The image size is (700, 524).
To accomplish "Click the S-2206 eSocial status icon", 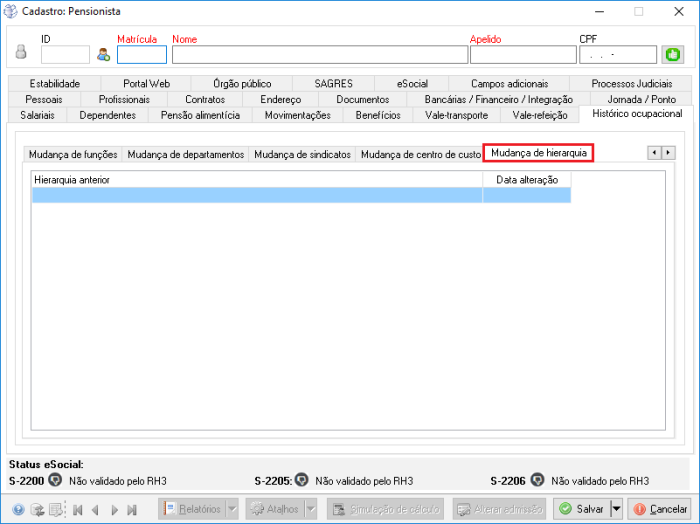I will click(537, 480).
